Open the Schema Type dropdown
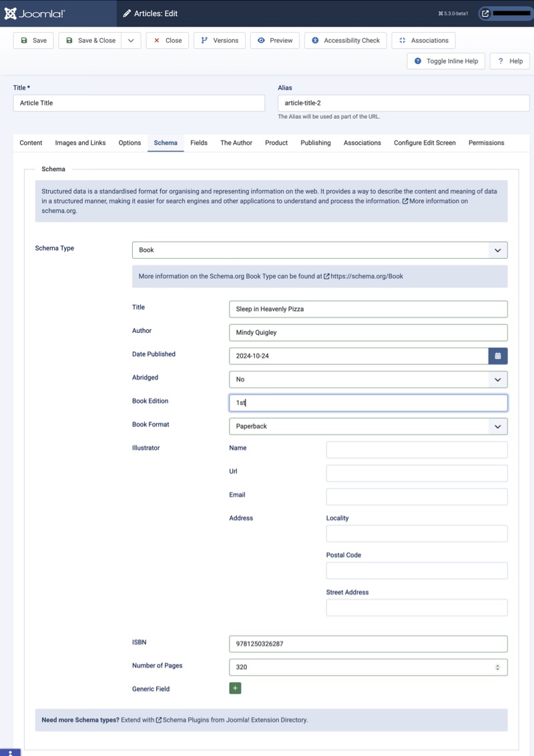Viewport: 534px width, 756px height. pos(320,250)
